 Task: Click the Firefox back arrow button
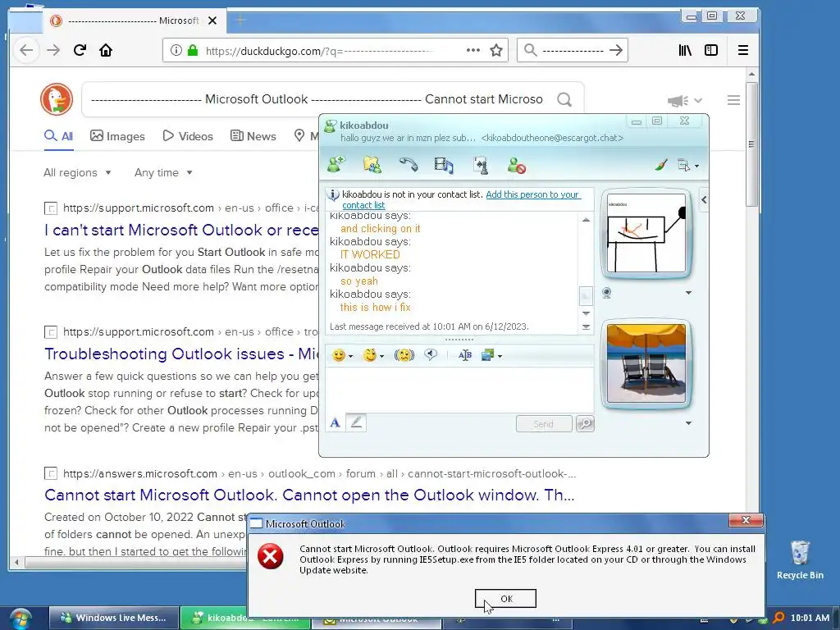pyautogui.click(x=26, y=50)
